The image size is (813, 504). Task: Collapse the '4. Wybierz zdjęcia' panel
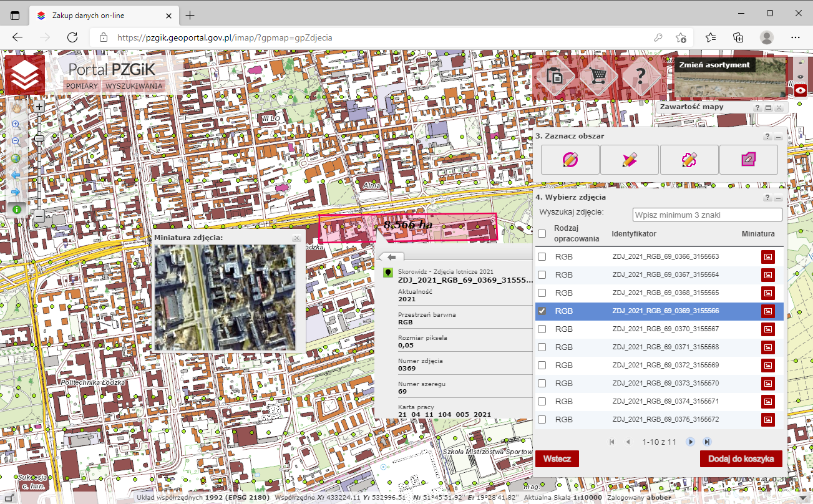[778, 198]
